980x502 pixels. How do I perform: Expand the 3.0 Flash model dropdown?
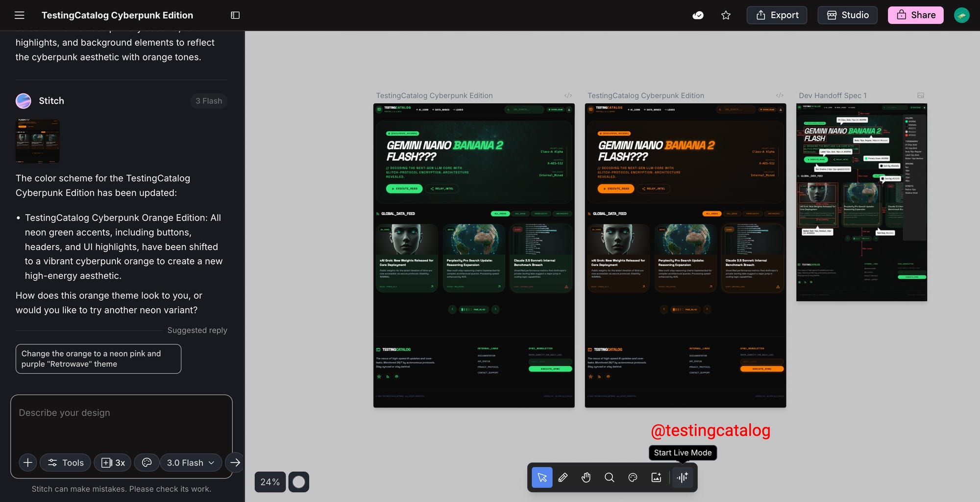pyautogui.click(x=191, y=463)
